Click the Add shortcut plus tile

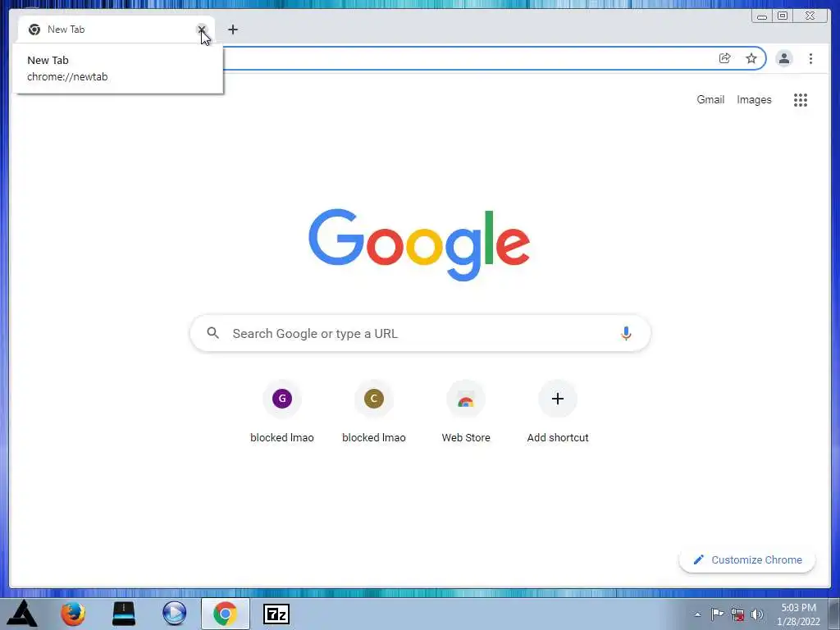point(558,413)
